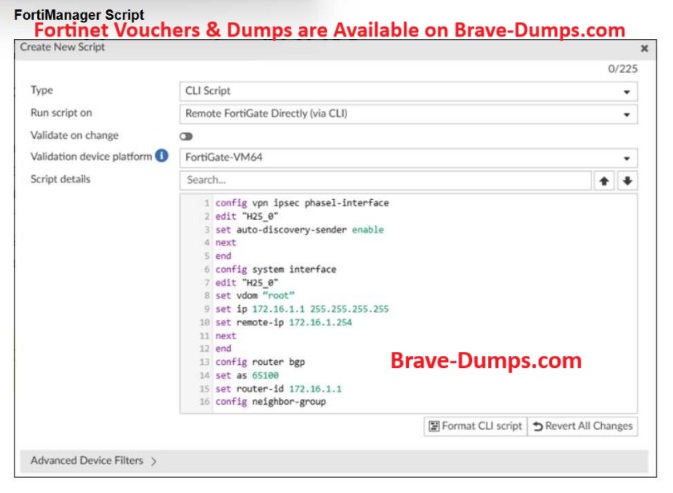Open the Run script on dropdown
Image resolution: width=673 pixels, height=493 pixels.
point(408,114)
